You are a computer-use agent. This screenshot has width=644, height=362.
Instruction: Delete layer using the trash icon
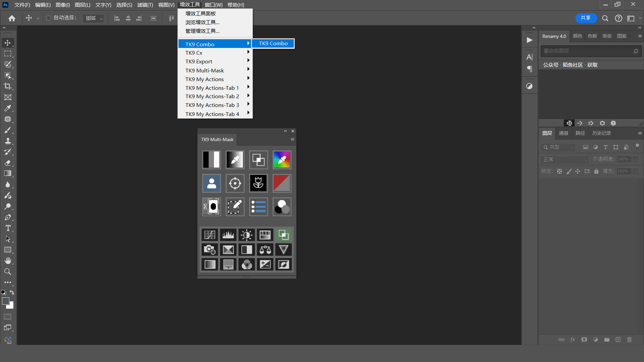(x=629, y=340)
